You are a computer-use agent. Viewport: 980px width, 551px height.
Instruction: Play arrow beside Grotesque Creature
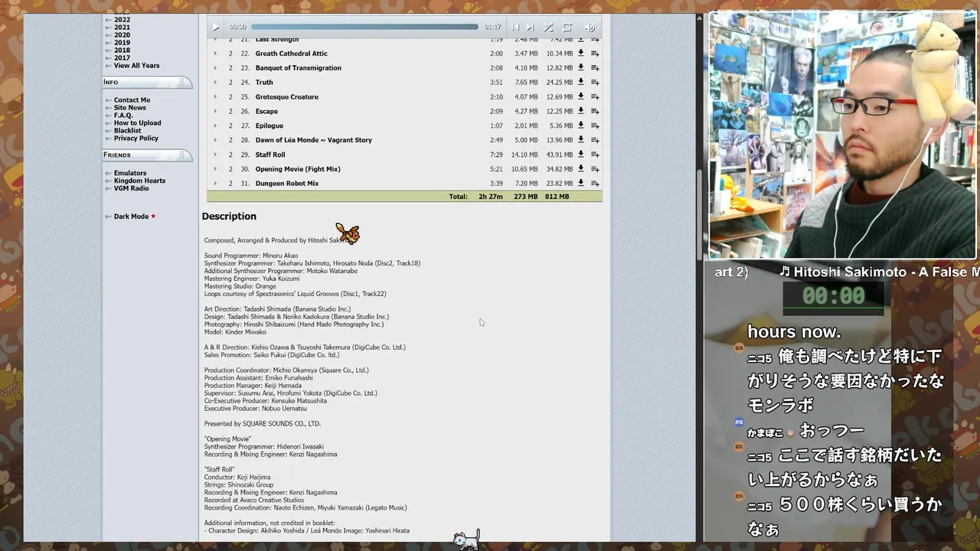click(x=215, y=97)
